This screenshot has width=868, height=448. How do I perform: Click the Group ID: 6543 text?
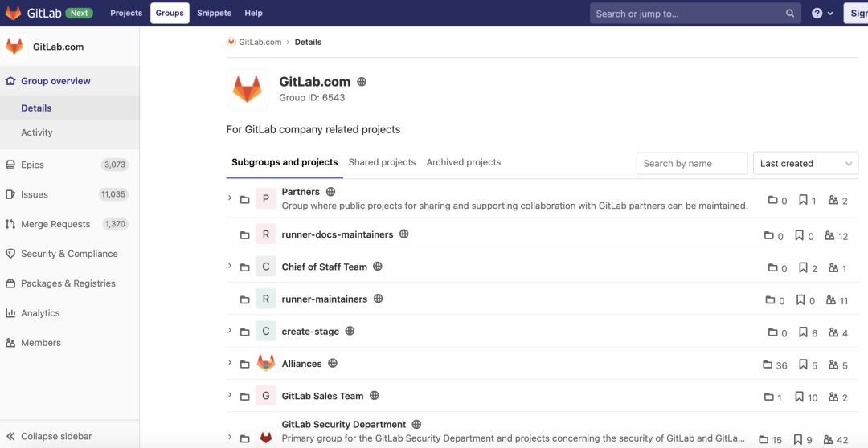pyautogui.click(x=312, y=98)
